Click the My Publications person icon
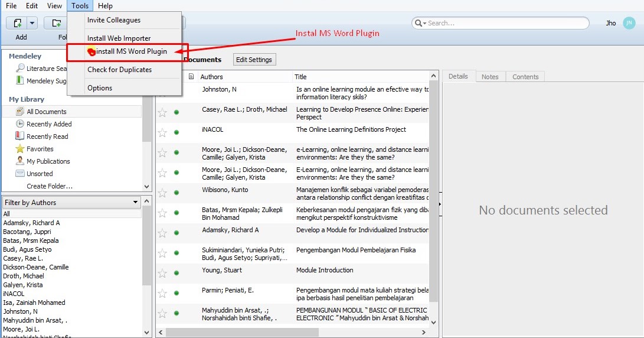Screen dimensions: 644x338 tap(19, 161)
